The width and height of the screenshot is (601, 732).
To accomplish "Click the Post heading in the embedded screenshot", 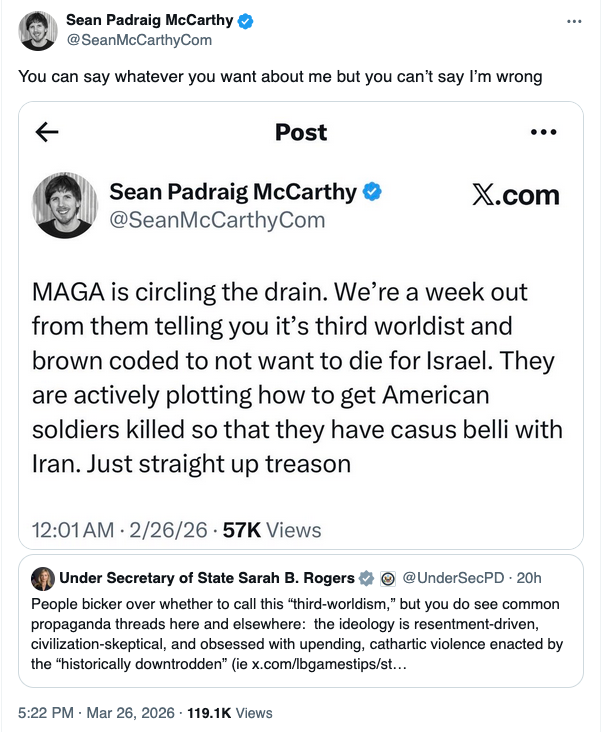I will 301,132.
